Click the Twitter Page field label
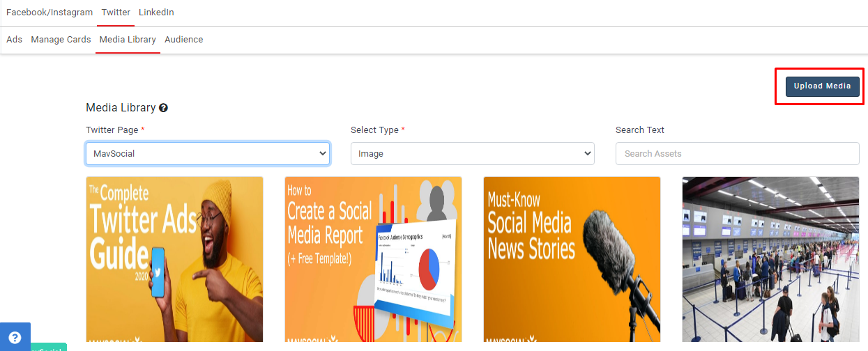 click(112, 130)
